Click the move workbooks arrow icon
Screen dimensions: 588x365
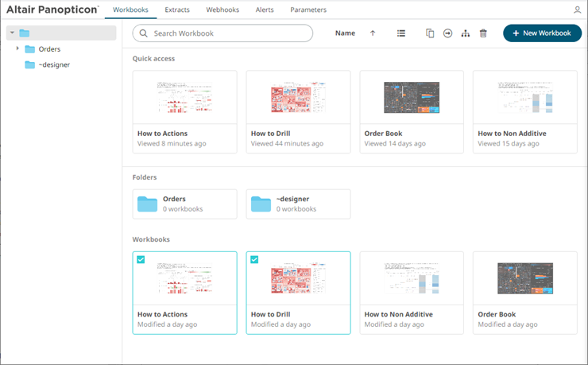[447, 33]
